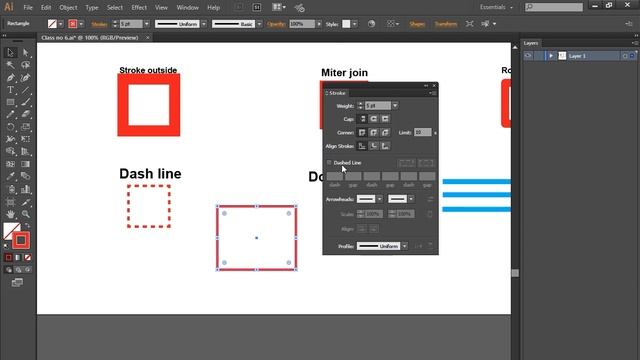The width and height of the screenshot is (640, 360).
Task: Select the Rectangle tool in toolbox
Action: coord(10,102)
